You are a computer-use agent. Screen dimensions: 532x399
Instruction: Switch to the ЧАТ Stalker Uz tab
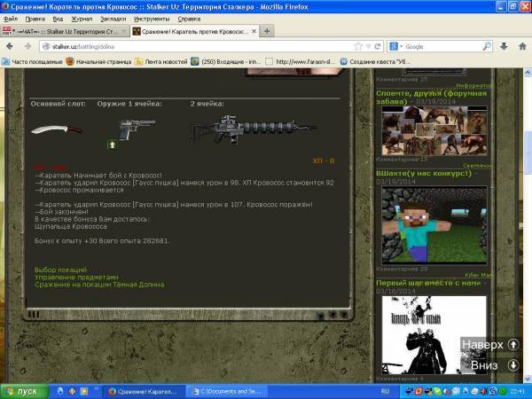point(64,31)
